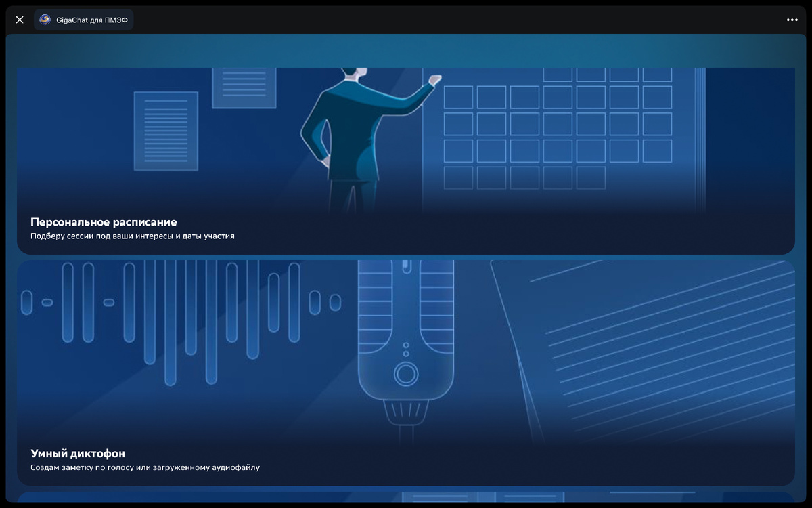Click the GigaChat globe avatar icon
Viewport: 812px width, 508px height.
click(x=45, y=20)
